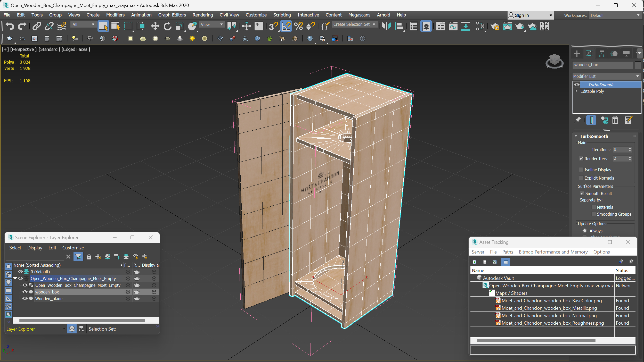Enable the Explicit Normals checkbox
The image size is (644, 362).
(x=581, y=178)
